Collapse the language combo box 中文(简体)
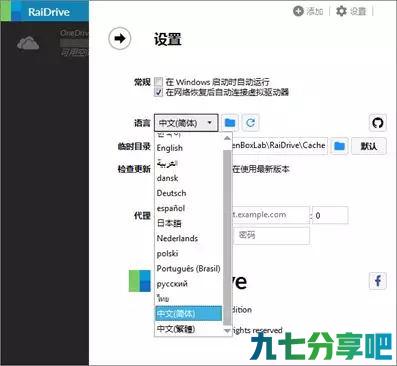The height and width of the screenshot is (366, 397). click(x=186, y=123)
